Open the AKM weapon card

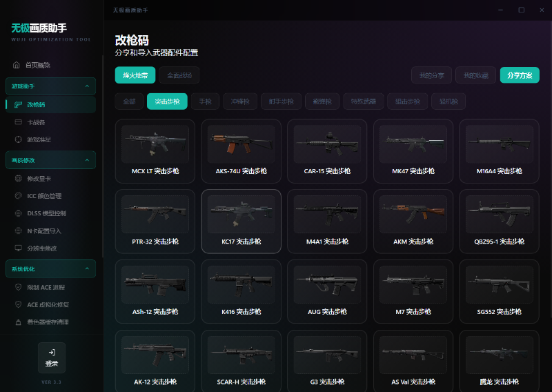coord(413,222)
